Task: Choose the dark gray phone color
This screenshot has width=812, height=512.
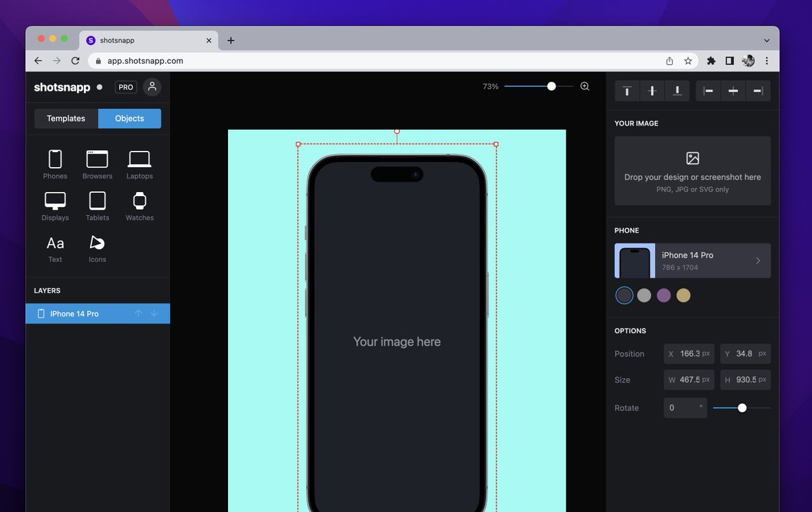Action: pos(624,296)
